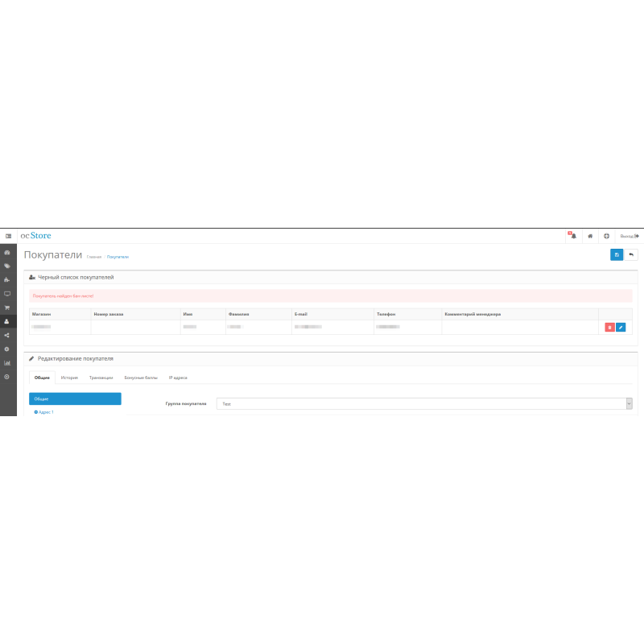Open the Dashboard icon in sidebar

click(x=7, y=252)
